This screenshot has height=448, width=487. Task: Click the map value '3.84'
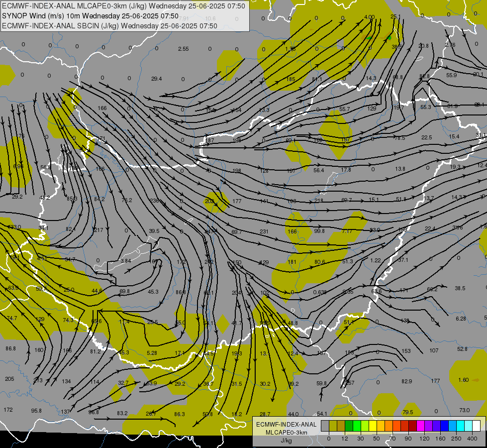point(126,261)
